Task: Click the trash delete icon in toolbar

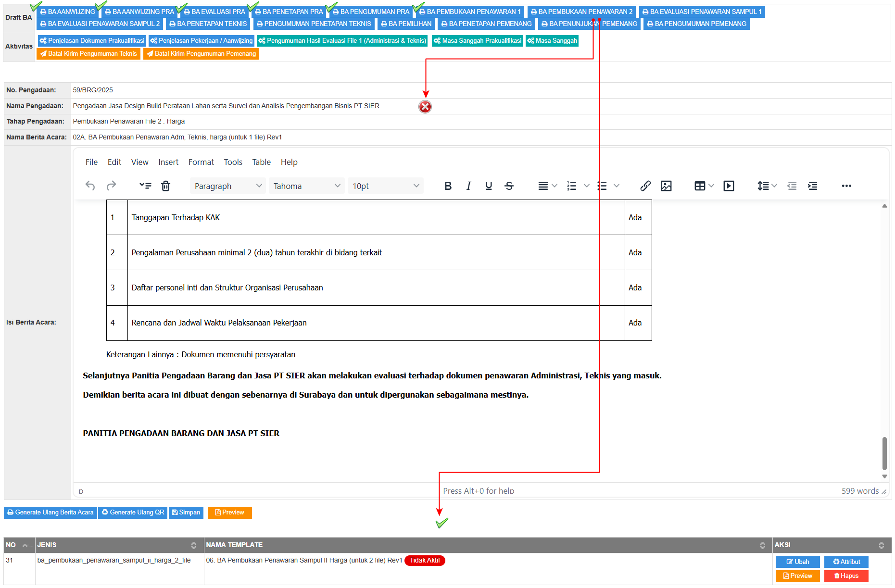Action: 165,186
